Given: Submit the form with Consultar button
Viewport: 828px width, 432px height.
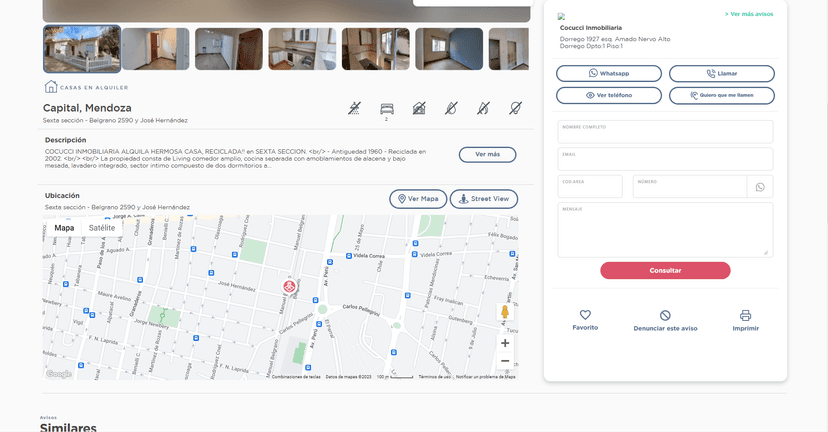Looking at the screenshot, I should [665, 270].
